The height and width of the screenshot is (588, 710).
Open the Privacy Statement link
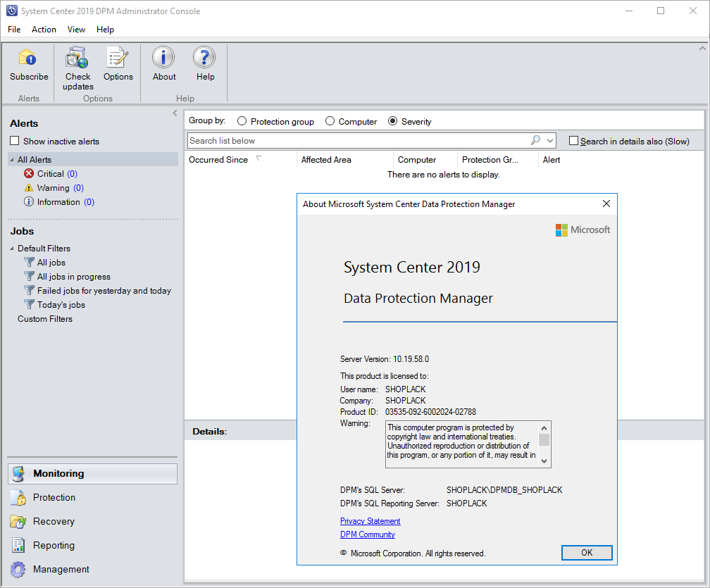point(370,521)
